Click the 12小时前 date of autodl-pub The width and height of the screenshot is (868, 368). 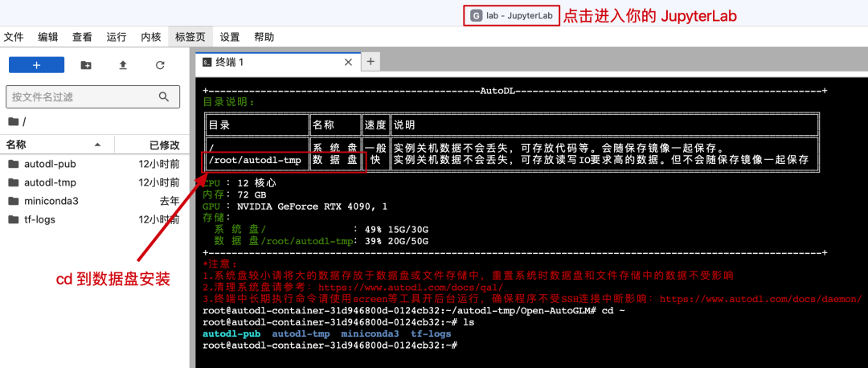click(x=159, y=165)
